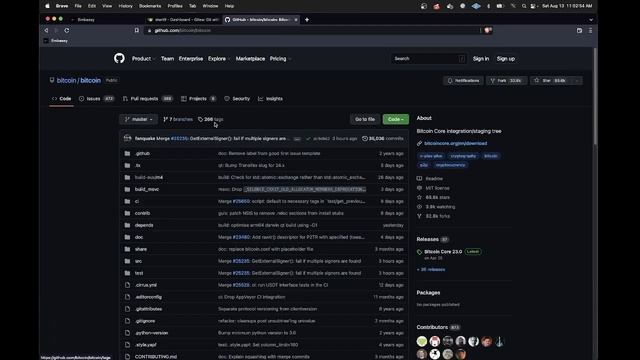Star the bitcoin repository

(550, 81)
